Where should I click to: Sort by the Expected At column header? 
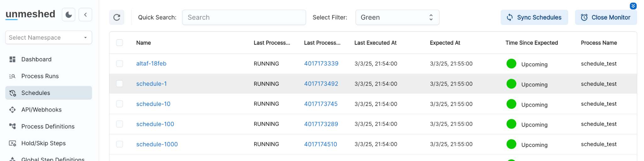[x=445, y=43]
